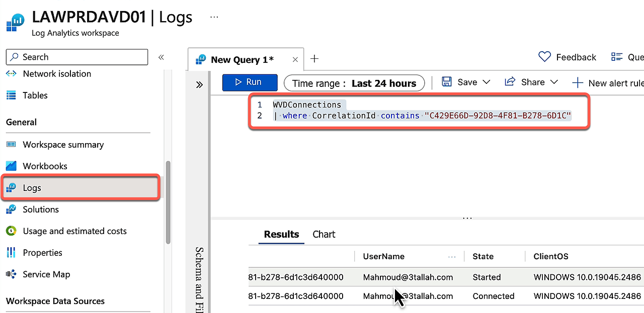Screen dimensions: 644x313
Task: Sort by UserName column header
Action: click(x=384, y=257)
